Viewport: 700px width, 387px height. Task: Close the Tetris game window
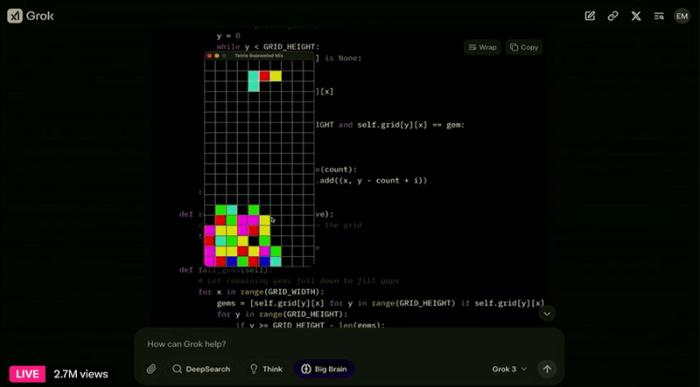click(x=209, y=56)
